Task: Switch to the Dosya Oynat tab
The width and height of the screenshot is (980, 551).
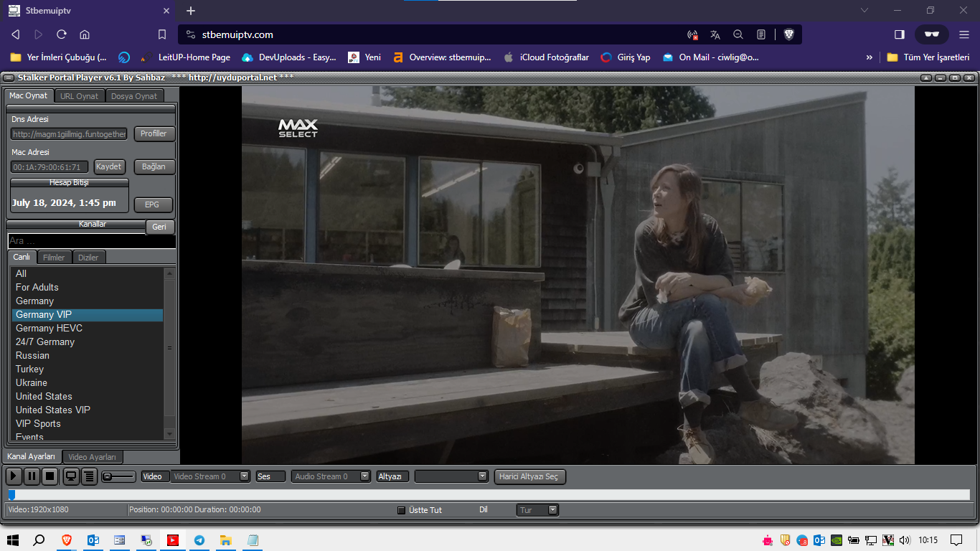Action: (134, 96)
